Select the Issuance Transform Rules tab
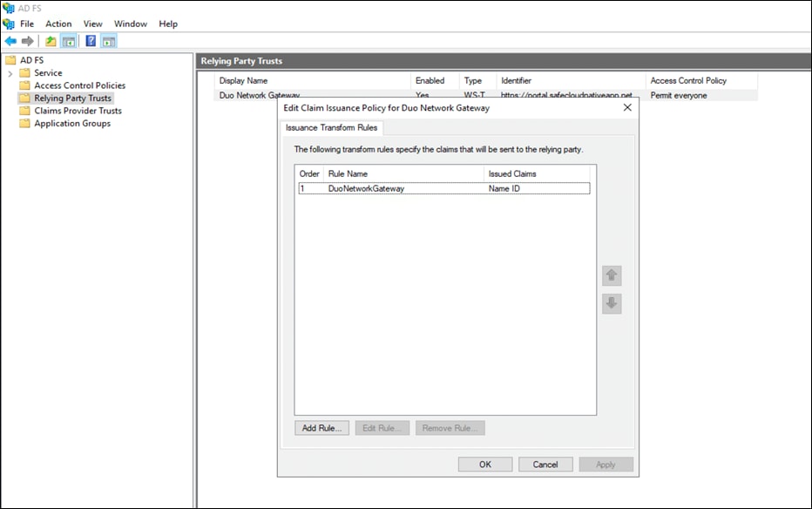 coord(331,128)
